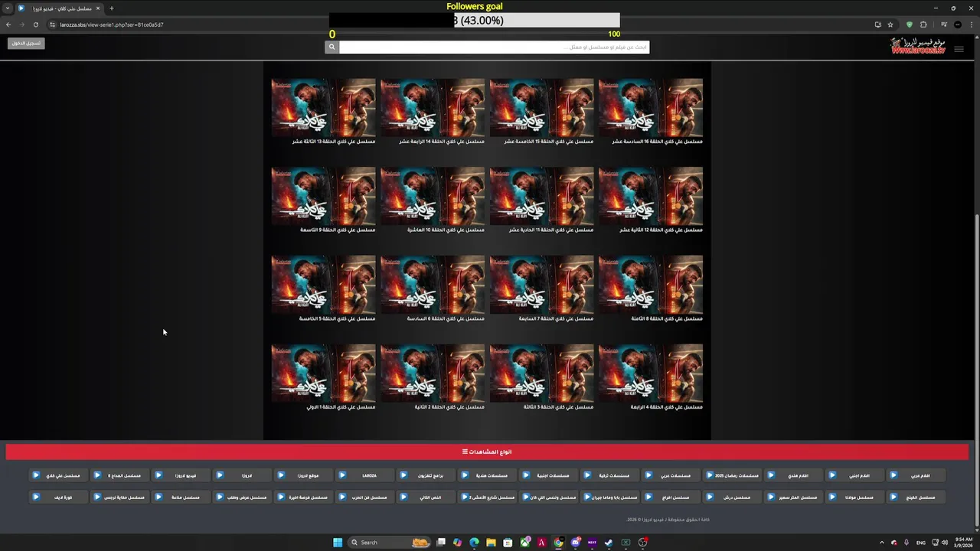
Task: Open episode 8 thumbnail الحلقة 8
Action: tap(650, 285)
